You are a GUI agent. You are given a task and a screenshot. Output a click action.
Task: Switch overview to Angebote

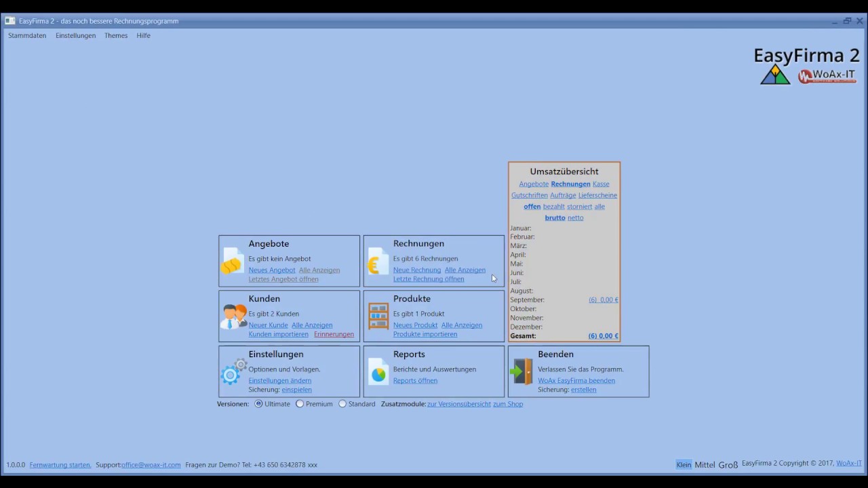click(534, 184)
